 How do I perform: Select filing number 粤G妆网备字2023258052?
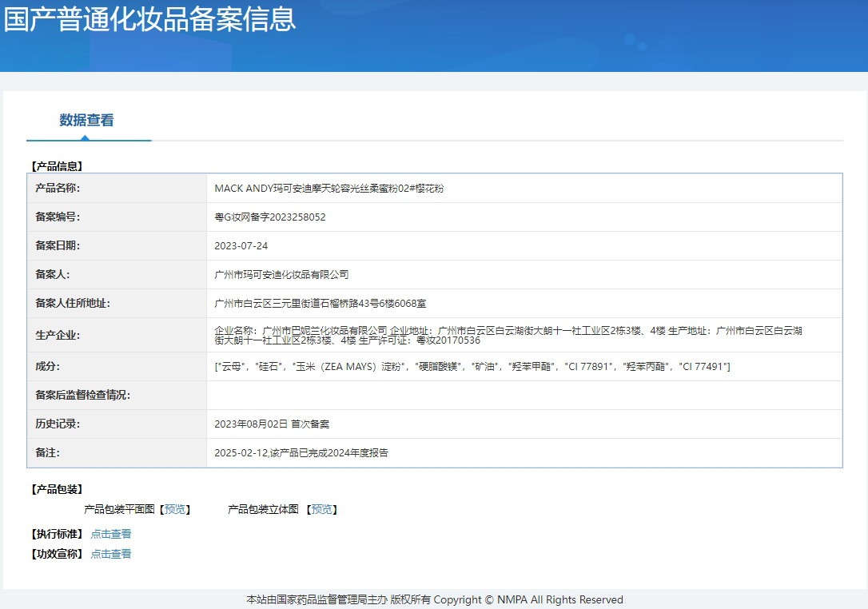point(270,217)
